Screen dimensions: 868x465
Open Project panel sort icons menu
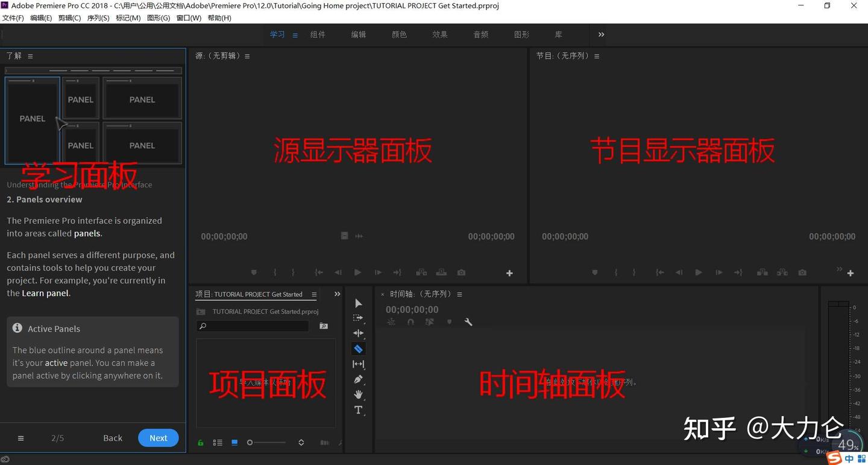click(x=301, y=443)
